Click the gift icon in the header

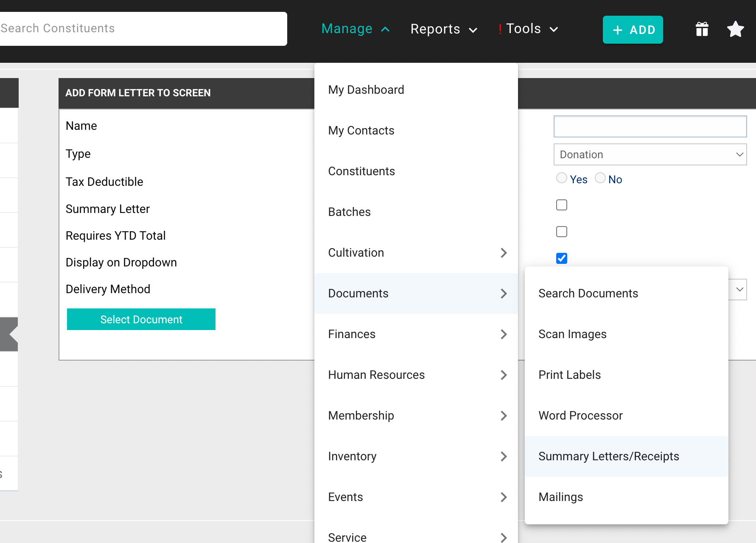coord(702,29)
